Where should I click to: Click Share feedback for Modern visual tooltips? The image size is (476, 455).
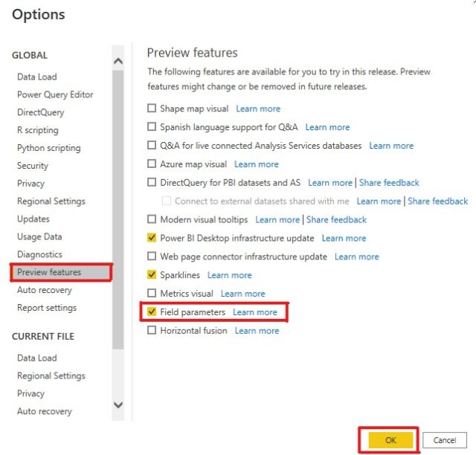[336, 219]
